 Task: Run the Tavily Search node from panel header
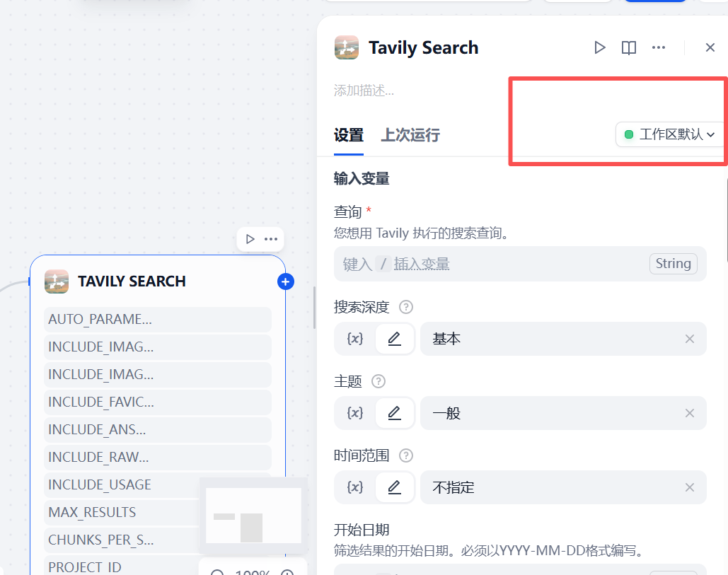pyautogui.click(x=599, y=48)
